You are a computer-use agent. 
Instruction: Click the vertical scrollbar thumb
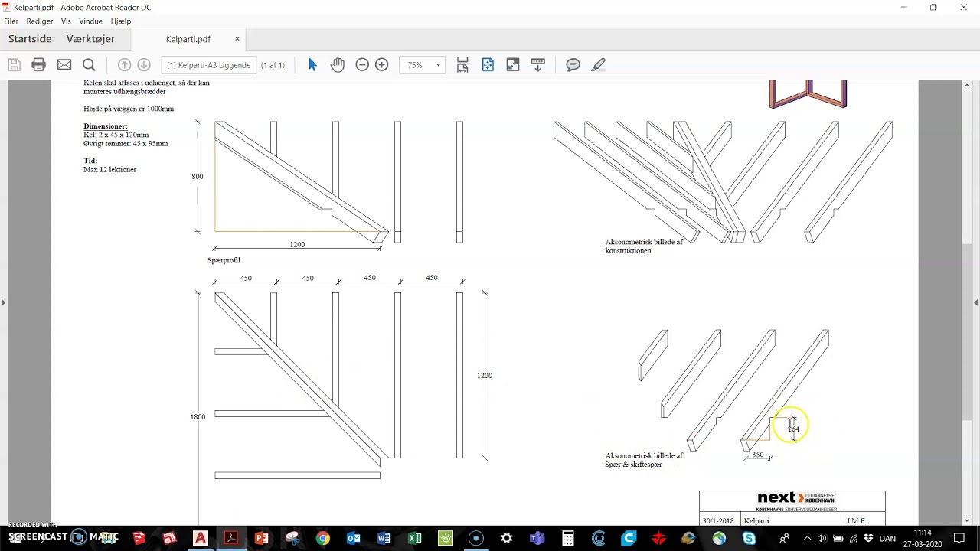coord(967,331)
